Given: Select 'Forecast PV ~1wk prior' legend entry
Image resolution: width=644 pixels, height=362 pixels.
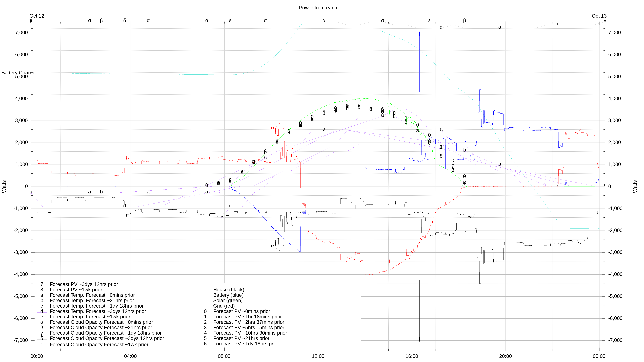Looking at the screenshot, I should coord(76,290).
